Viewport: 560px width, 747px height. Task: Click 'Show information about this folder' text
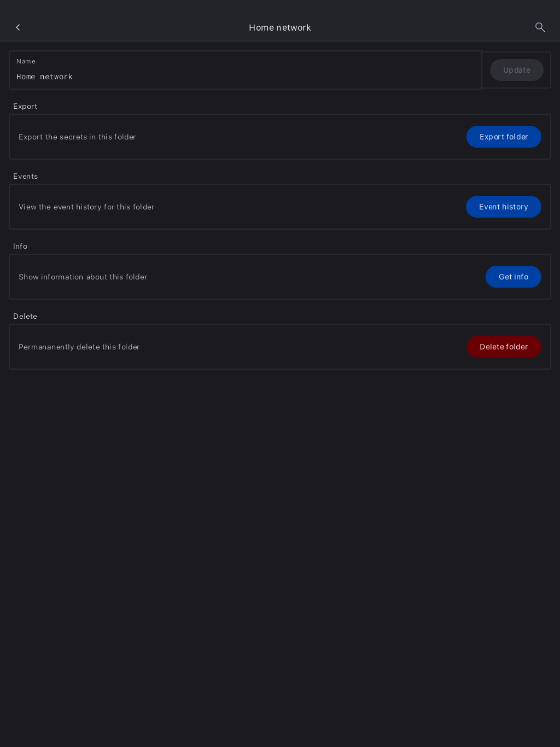tap(83, 277)
